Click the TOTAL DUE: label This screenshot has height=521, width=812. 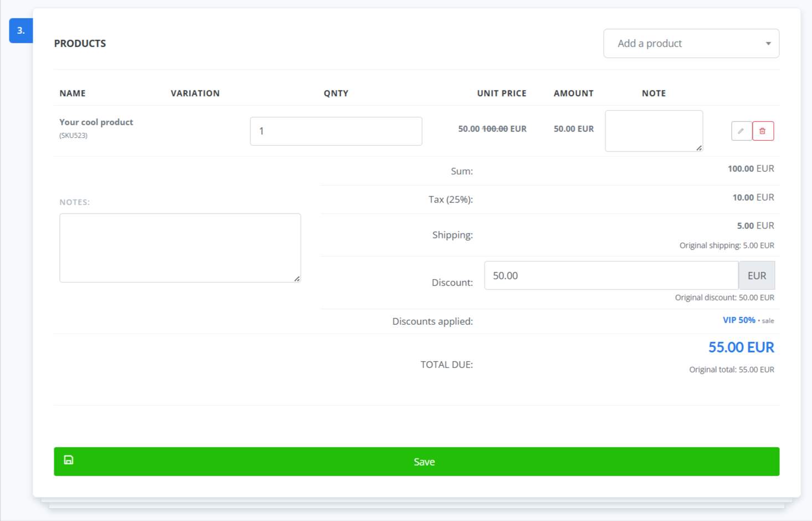[x=446, y=365]
